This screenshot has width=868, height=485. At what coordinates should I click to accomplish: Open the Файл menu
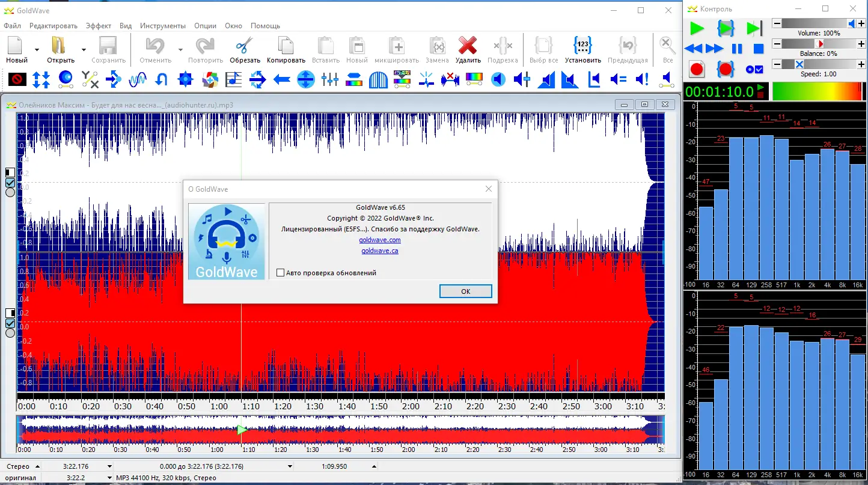coord(12,26)
